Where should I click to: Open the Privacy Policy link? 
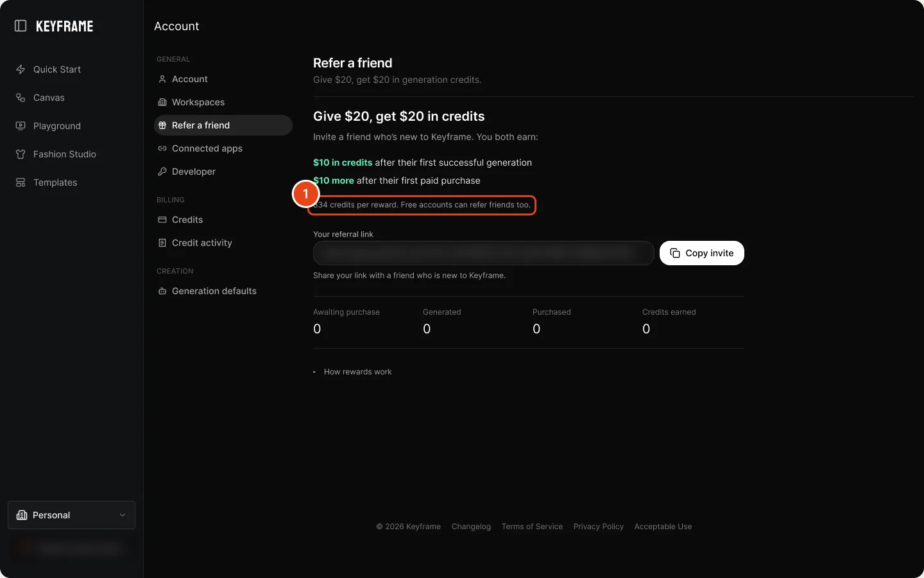pyautogui.click(x=598, y=527)
